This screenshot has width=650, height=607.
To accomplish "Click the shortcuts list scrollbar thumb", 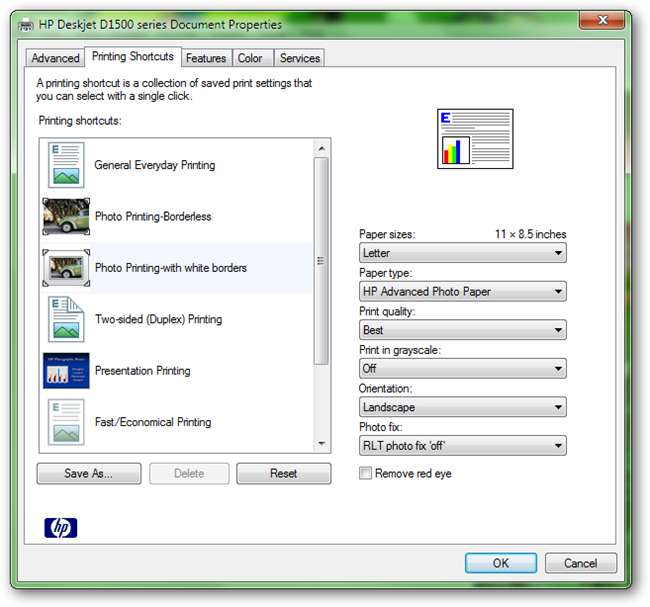I will point(321,261).
